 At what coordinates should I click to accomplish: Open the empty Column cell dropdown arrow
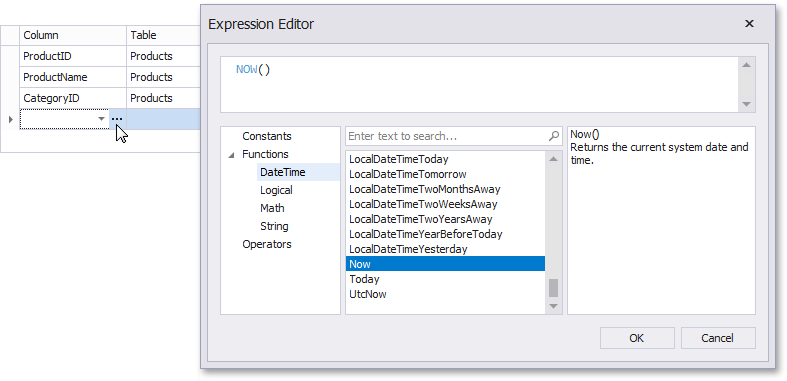click(101, 119)
